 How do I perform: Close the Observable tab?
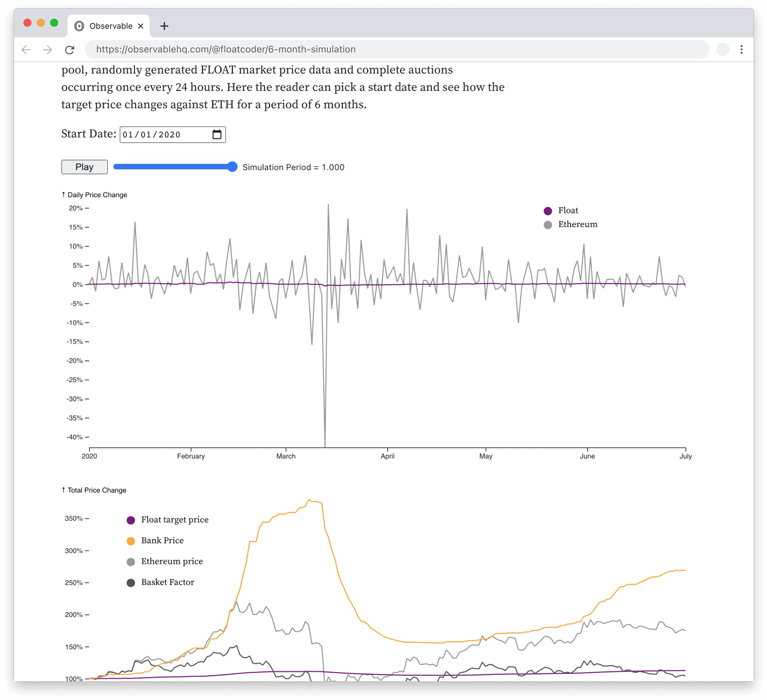tap(141, 26)
